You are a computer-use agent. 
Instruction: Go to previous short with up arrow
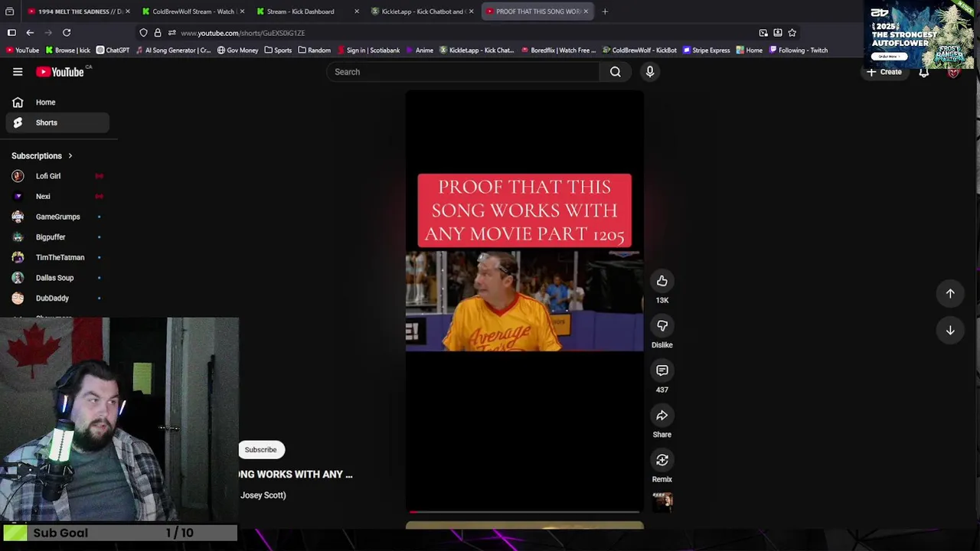[x=950, y=293]
